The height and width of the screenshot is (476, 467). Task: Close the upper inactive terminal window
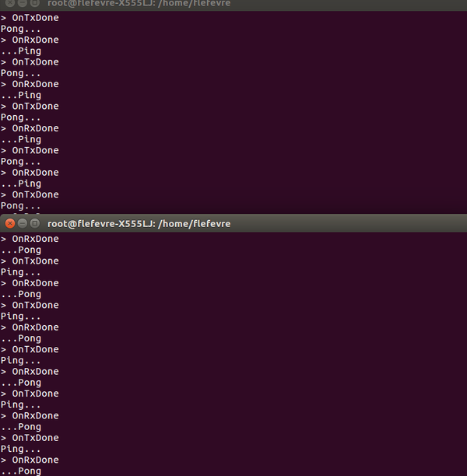click(10, 4)
